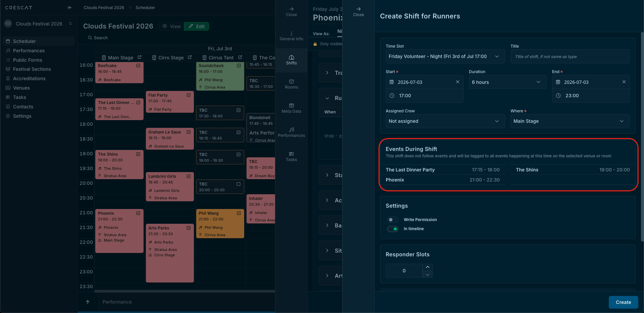Image resolution: width=644 pixels, height=313 pixels.
Task: Clear the end date with X icon
Action: [624, 82]
